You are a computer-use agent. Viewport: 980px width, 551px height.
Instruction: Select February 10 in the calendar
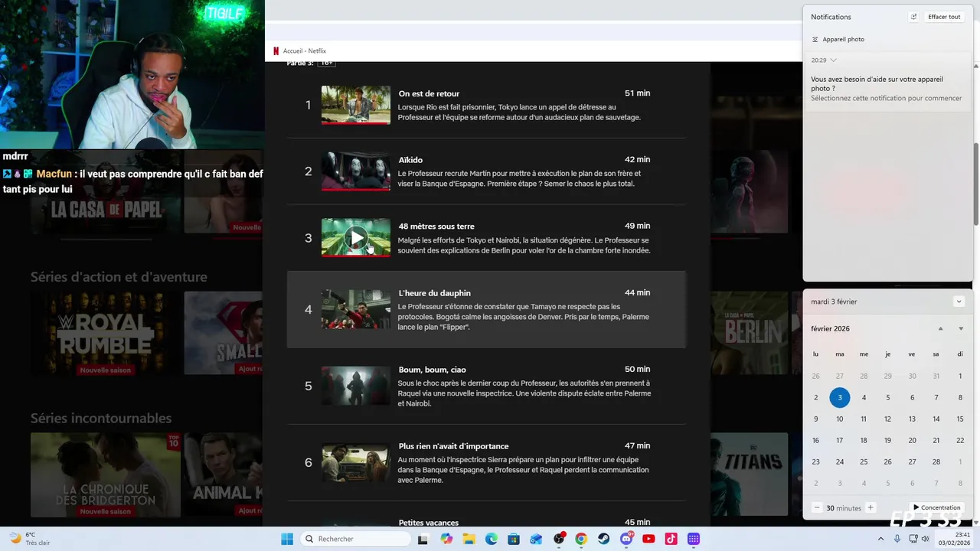coord(840,419)
